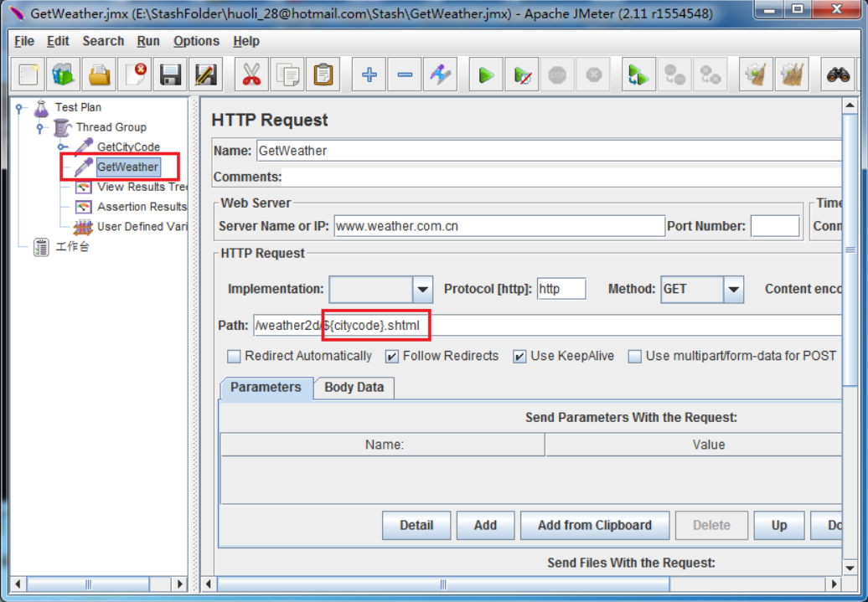
Task: Disable the Use KeepAlive checkbox
Action: pyautogui.click(x=519, y=357)
